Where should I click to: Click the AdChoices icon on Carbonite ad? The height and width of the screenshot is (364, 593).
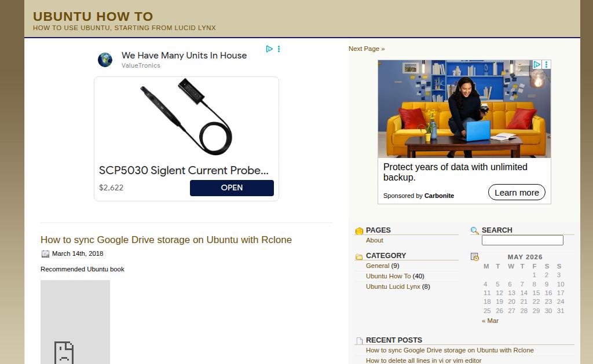pos(537,65)
